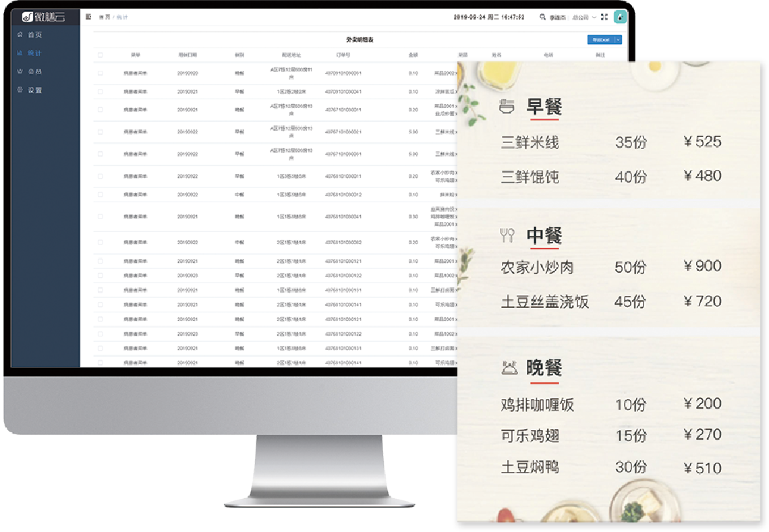Click the 首页 breadcrumb link

(105, 17)
